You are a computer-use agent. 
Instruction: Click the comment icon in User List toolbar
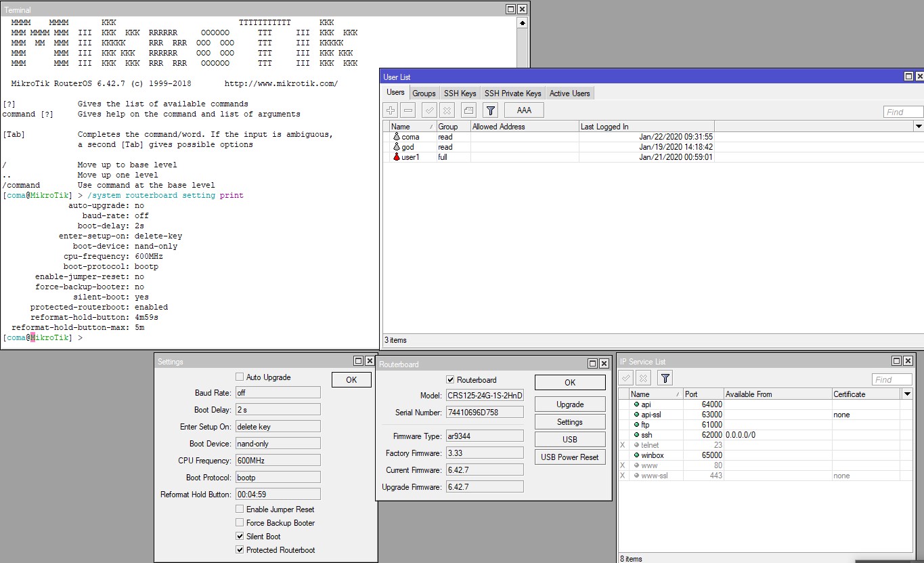(468, 110)
